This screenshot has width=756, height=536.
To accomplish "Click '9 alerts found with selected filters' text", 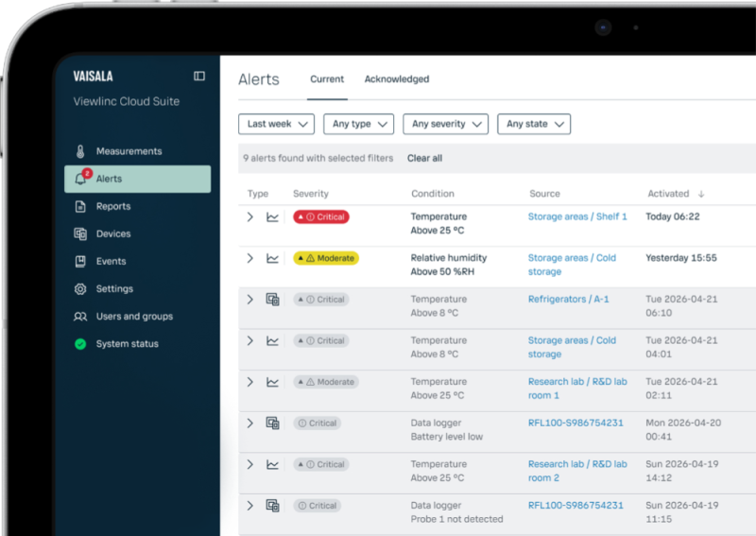I will coord(318,158).
